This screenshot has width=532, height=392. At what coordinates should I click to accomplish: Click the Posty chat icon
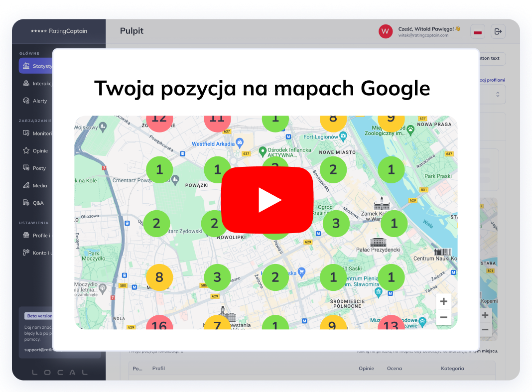tap(26, 168)
